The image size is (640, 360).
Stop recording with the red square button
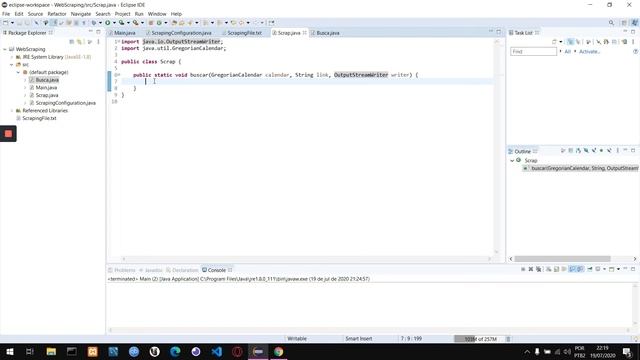coord(8,133)
